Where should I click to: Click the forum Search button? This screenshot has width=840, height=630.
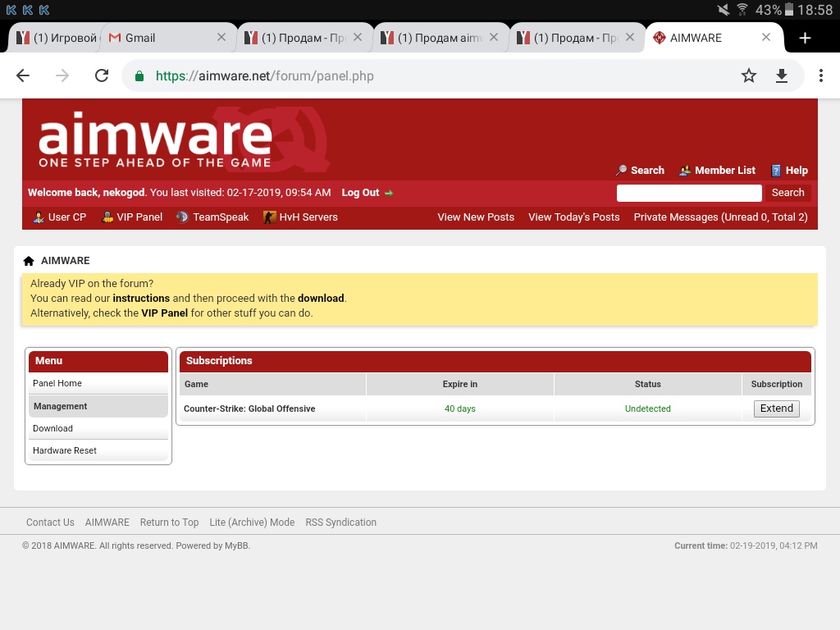point(787,193)
